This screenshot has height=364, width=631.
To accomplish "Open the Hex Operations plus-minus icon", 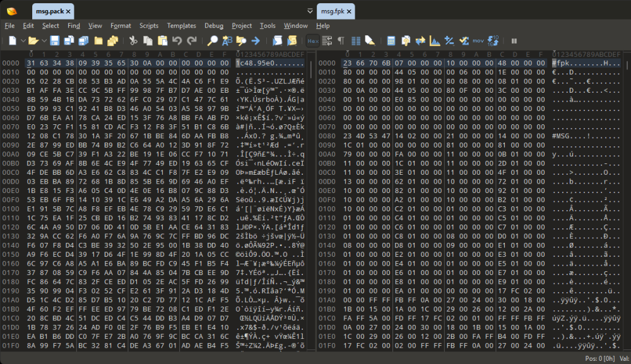I will click(449, 40).
